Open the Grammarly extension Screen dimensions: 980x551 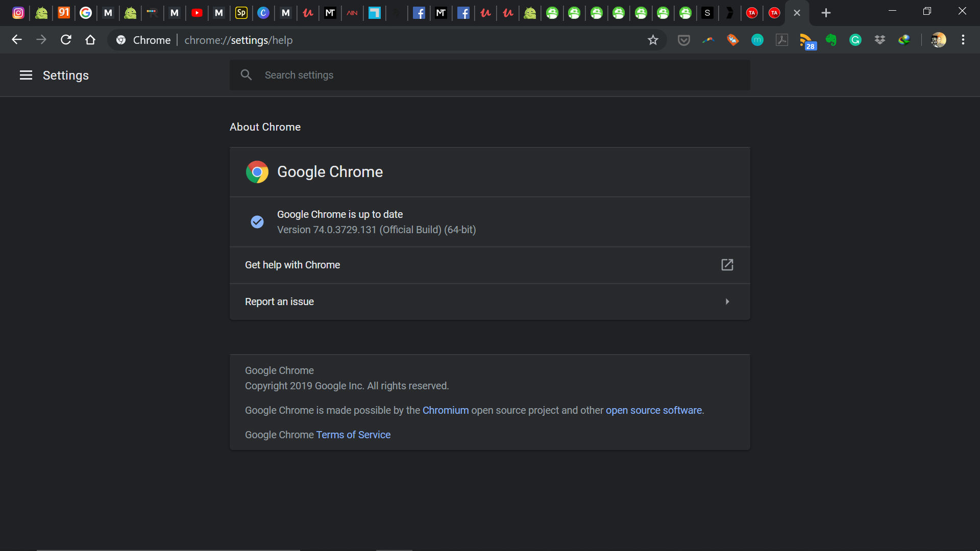tap(855, 40)
